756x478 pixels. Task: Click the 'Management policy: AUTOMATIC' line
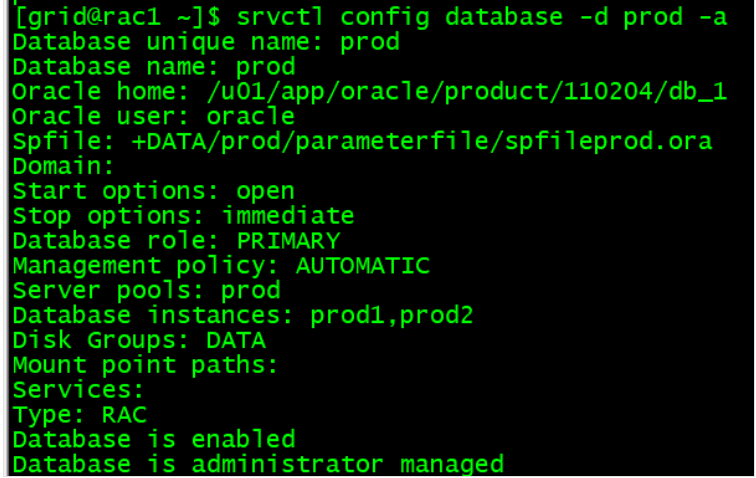click(x=220, y=266)
